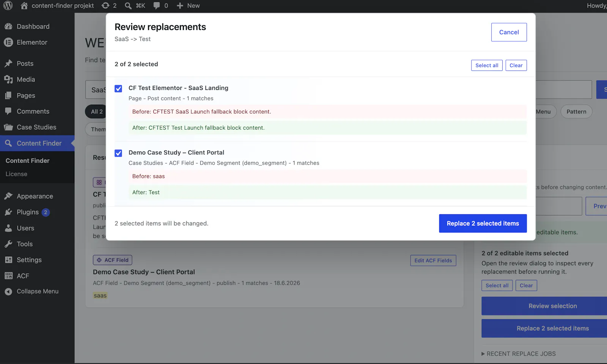This screenshot has width=607, height=364.
Task: Click the highlighted 'saas' match text
Action: [x=100, y=296]
